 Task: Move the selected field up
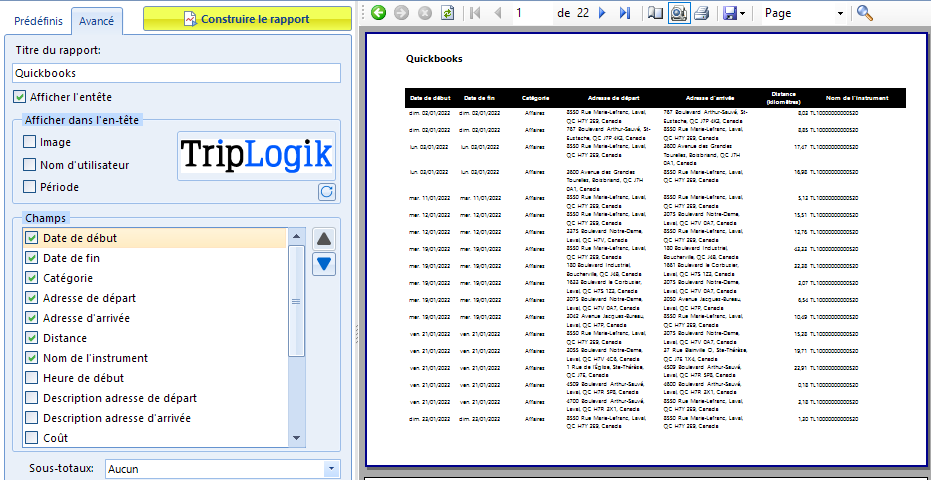(x=324, y=239)
